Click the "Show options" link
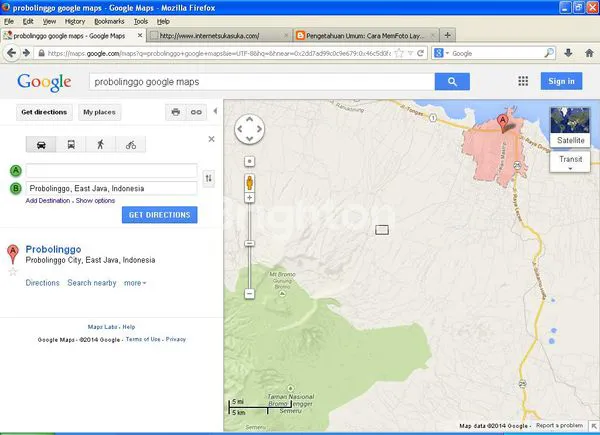 click(96, 201)
